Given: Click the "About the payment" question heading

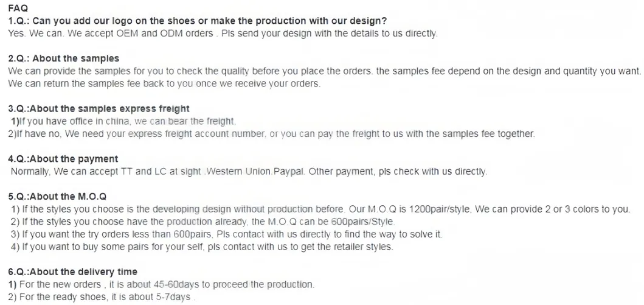Looking at the screenshot, I should coord(63,159).
